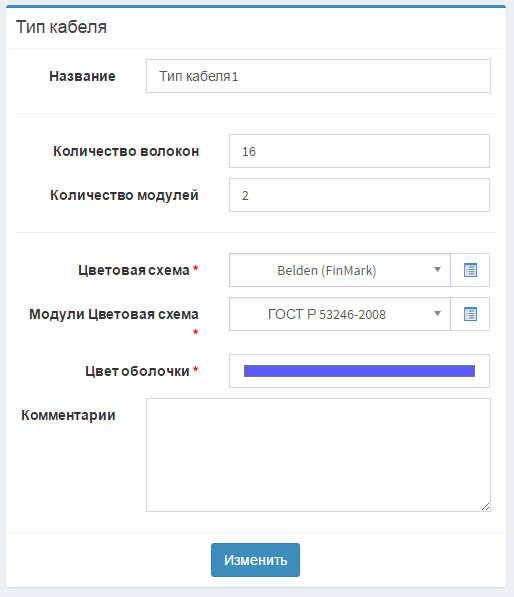
Task: Pick the blue Цвет оболочки color swatch
Action: (359, 371)
